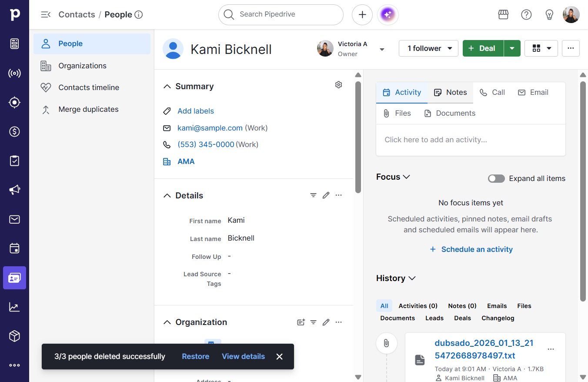Screen dimensions: 588x382
Task: Click the kami@sample.com email link
Action: pyautogui.click(x=210, y=128)
